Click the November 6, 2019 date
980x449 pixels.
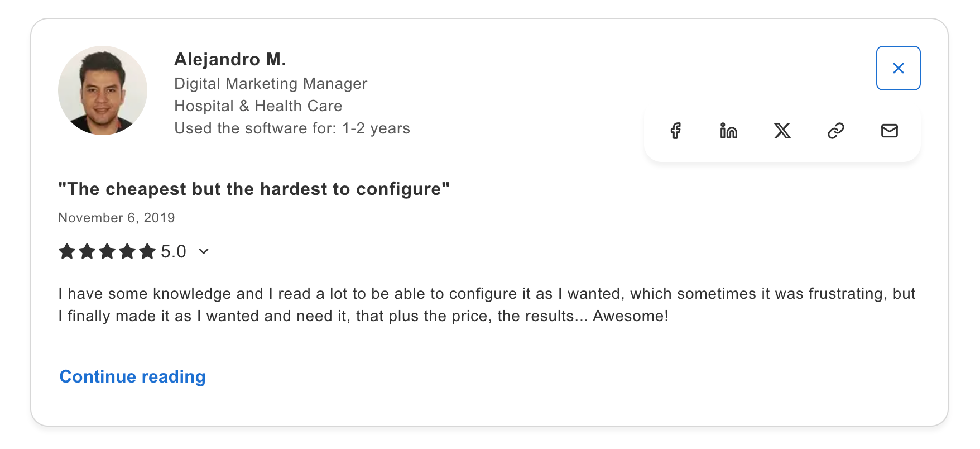point(116,218)
